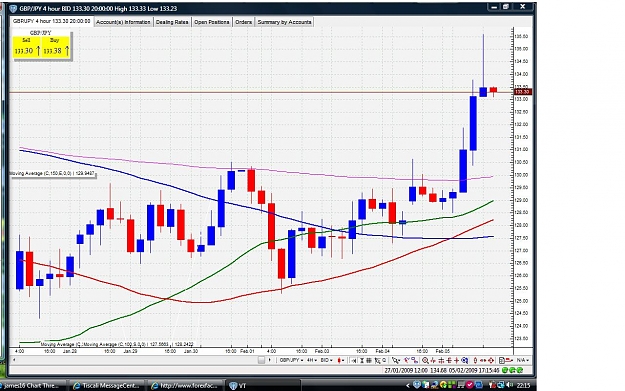
Task: Click the horizontal scrollbar left arrow
Action: click(x=14, y=360)
